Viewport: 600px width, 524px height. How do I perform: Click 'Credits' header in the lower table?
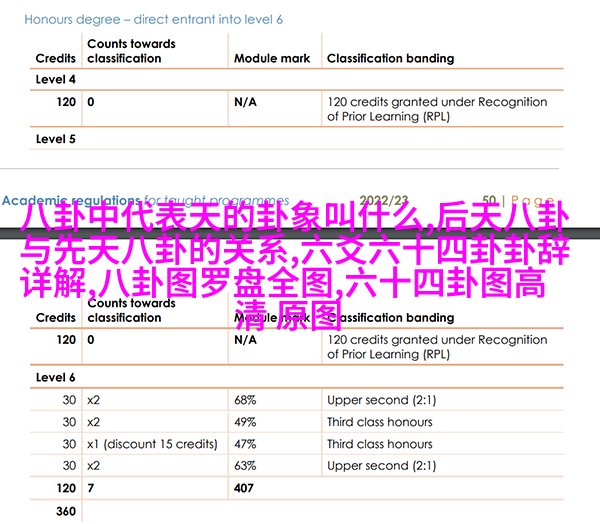click(55, 317)
